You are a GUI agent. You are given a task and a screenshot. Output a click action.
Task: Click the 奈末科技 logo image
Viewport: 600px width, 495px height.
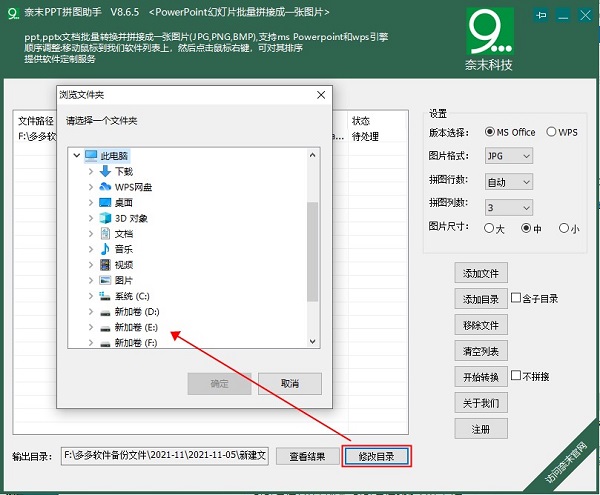(489, 31)
